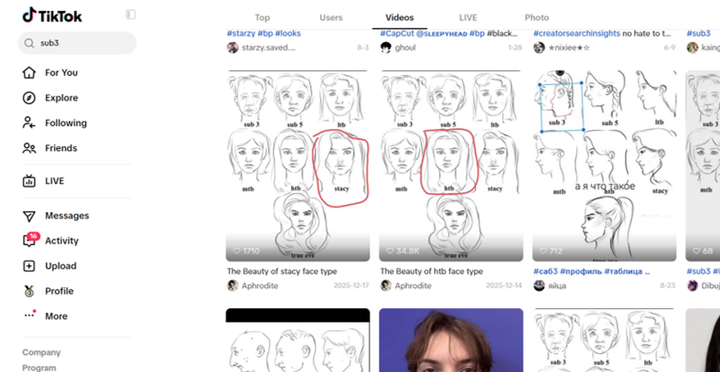Viewport: 720px width, 372px height.
Task: Click the TikTok logo
Action: point(52,16)
